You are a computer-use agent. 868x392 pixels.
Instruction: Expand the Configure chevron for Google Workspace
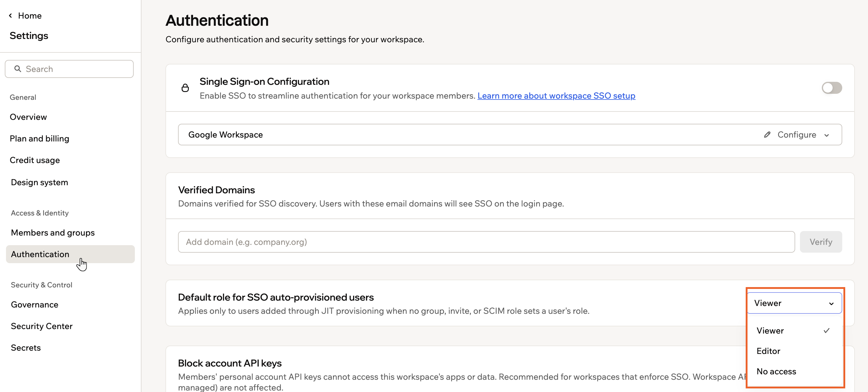click(x=827, y=135)
